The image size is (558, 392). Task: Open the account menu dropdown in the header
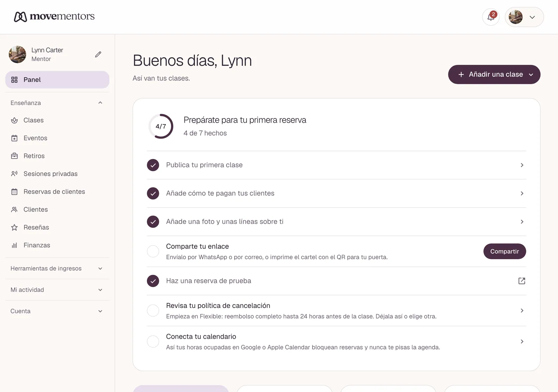pyautogui.click(x=524, y=17)
